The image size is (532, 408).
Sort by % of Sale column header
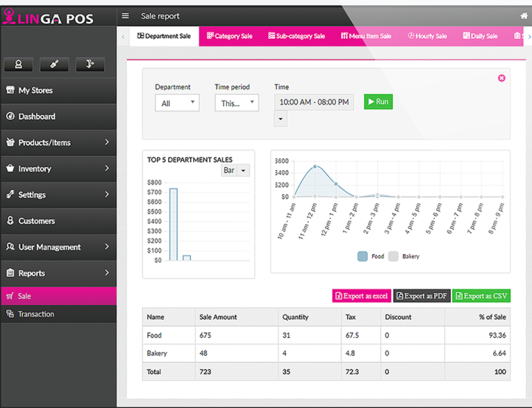477,317
